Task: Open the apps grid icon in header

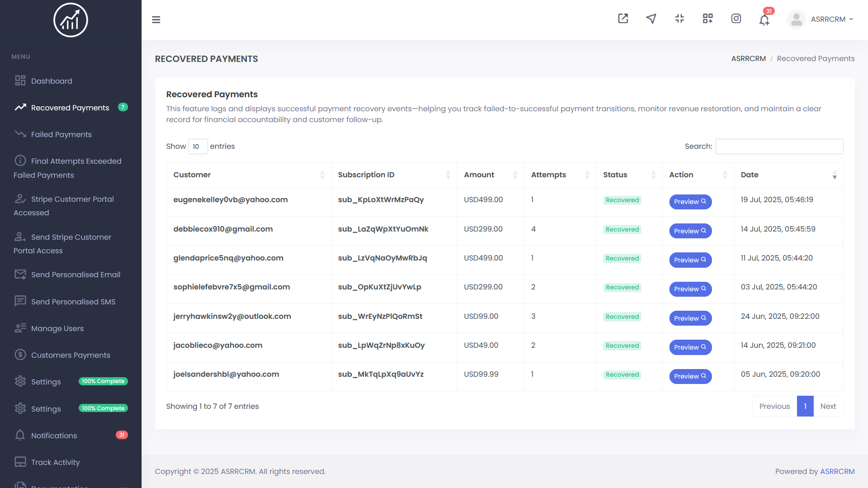Action: [x=707, y=19]
